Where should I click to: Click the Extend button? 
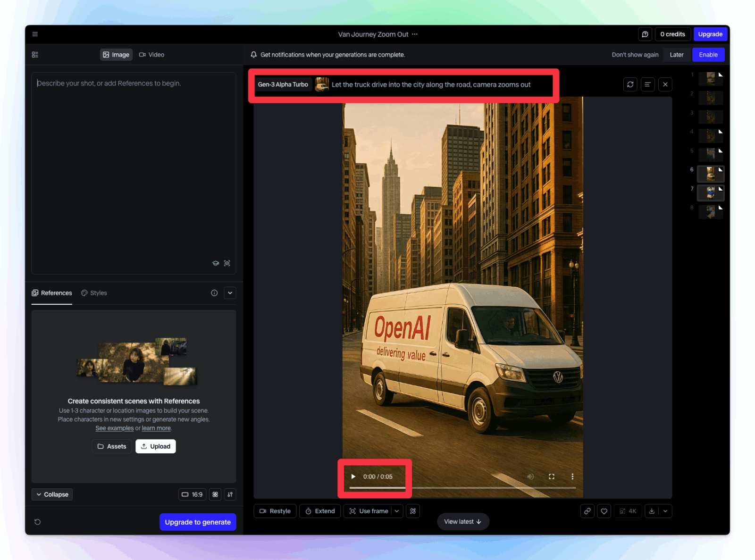(320, 511)
